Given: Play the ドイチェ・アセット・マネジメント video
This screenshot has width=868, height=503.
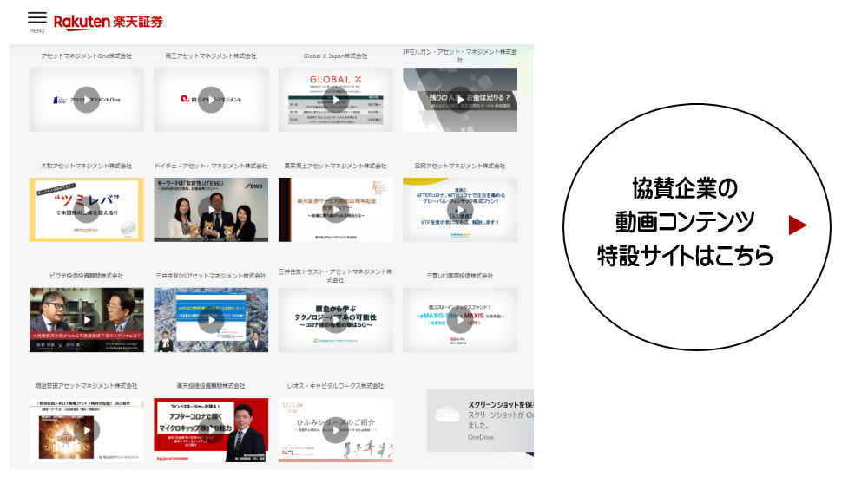Looking at the screenshot, I should (x=211, y=210).
